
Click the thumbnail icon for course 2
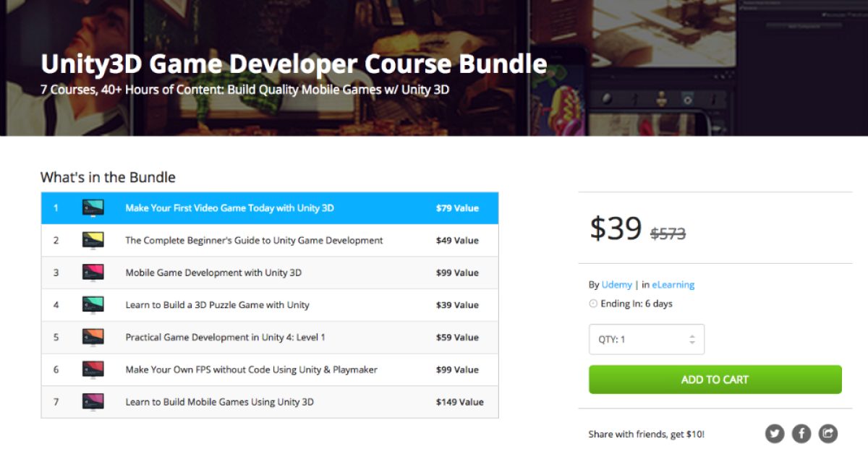(93, 241)
